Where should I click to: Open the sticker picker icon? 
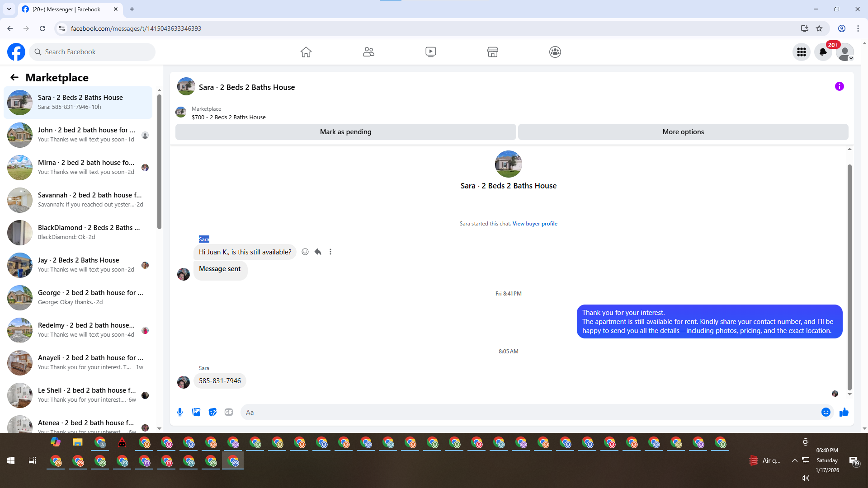click(212, 412)
